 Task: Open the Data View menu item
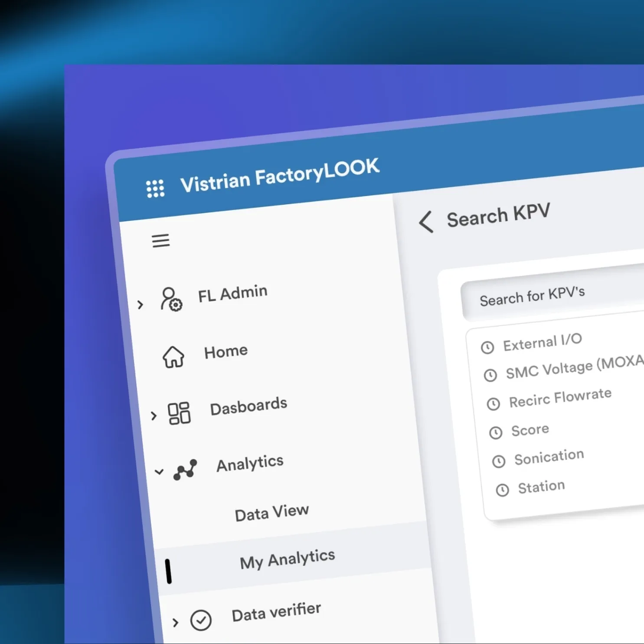tap(271, 513)
